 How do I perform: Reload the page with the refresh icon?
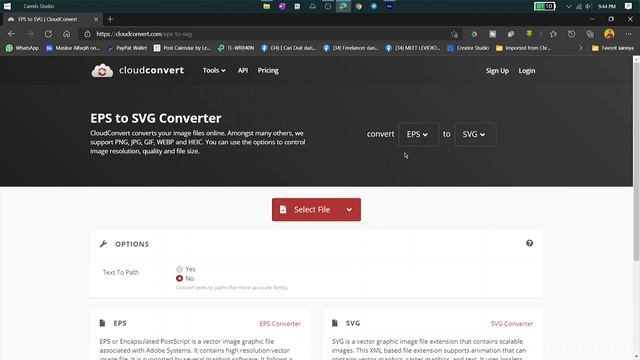pos(48,34)
